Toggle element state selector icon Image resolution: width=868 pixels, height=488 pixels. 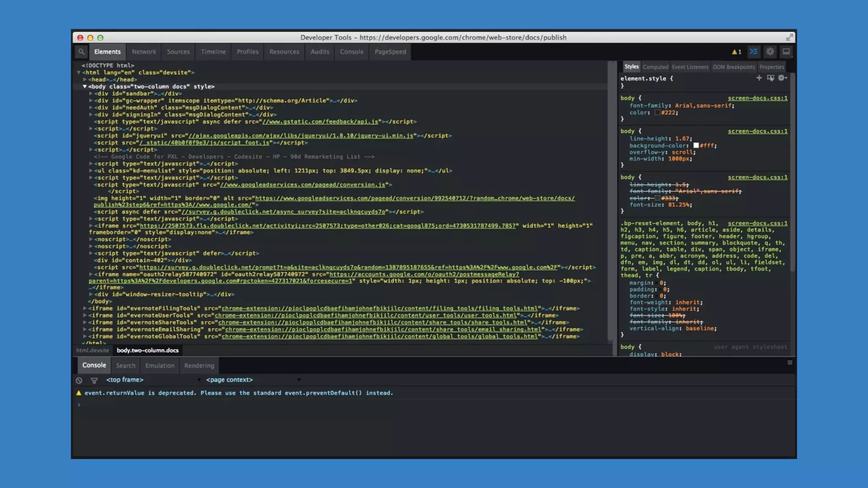pyautogui.click(x=771, y=78)
